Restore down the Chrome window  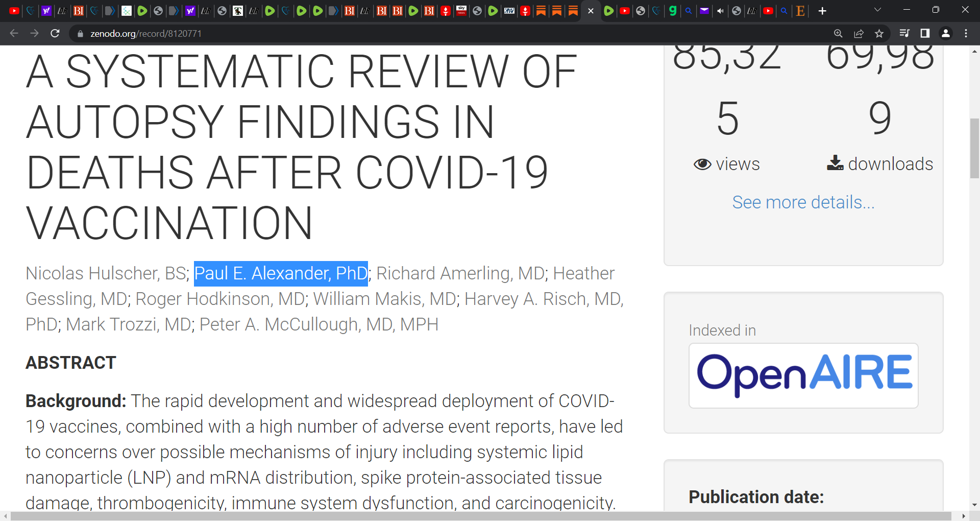coord(936,10)
